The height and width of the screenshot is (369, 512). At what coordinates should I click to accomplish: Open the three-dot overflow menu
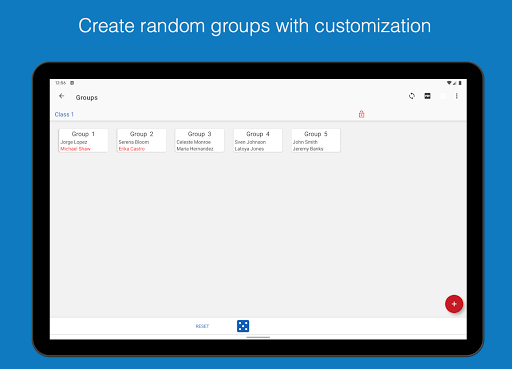click(x=456, y=96)
